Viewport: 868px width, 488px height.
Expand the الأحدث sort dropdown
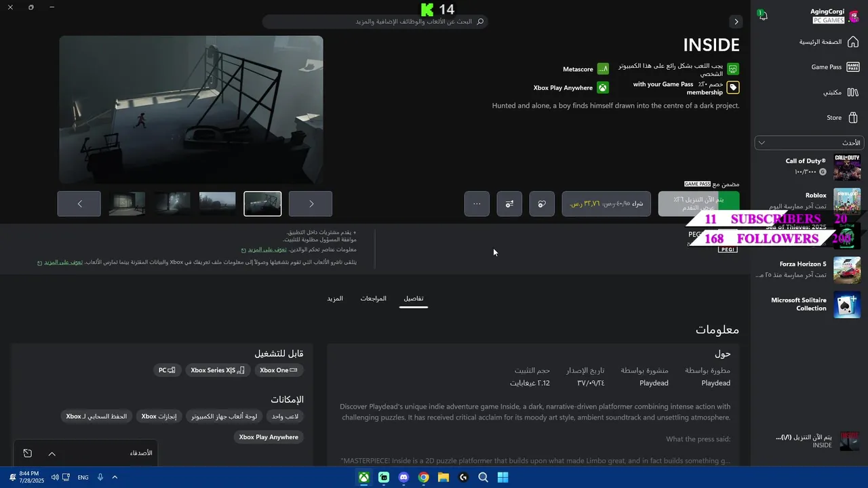[x=809, y=143]
